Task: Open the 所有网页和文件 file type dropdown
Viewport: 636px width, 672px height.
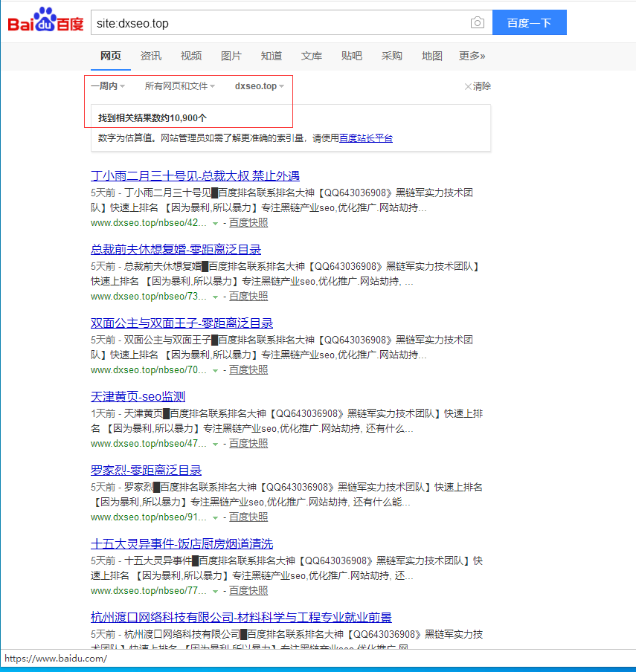Action: point(180,86)
